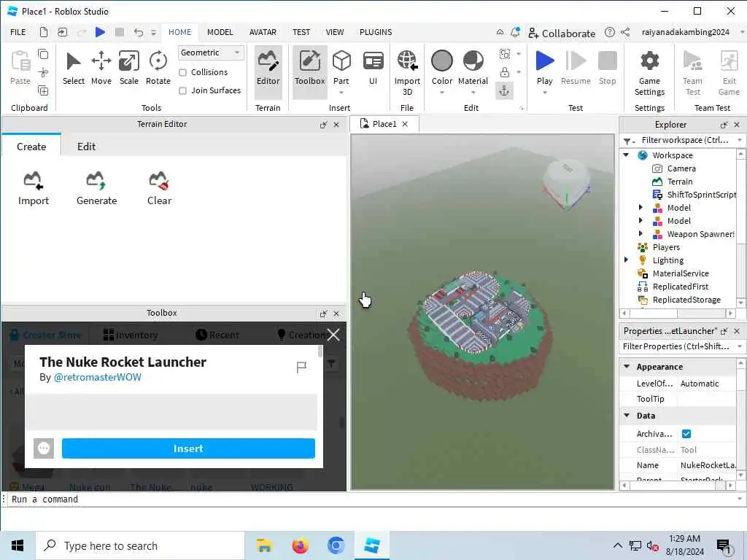Viewport: 747px width, 560px height.
Task: Collapse the Workspace tree node
Action: pyautogui.click(x=627, y=155)
